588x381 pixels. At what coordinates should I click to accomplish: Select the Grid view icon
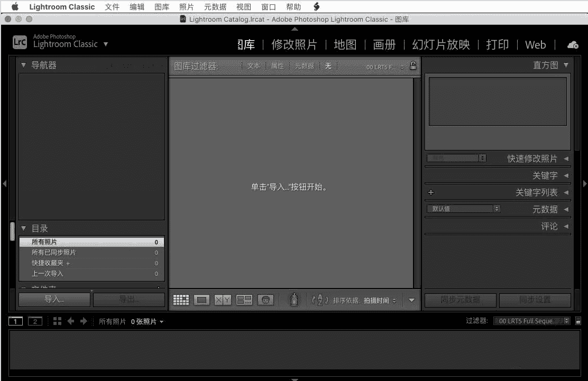coord(181,300)
